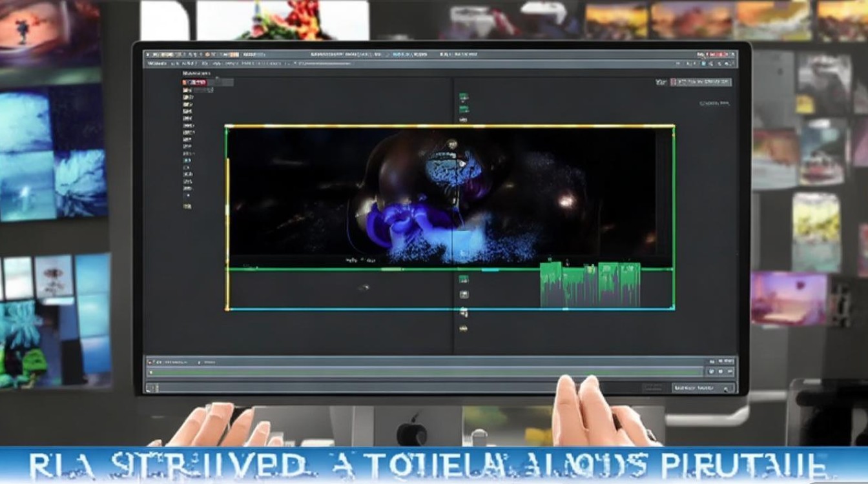Image resolution: width=868 pixels, height=484 pixels.
Task: Select the green audio waveform clip on the timeline
Action: click(590, 285)
